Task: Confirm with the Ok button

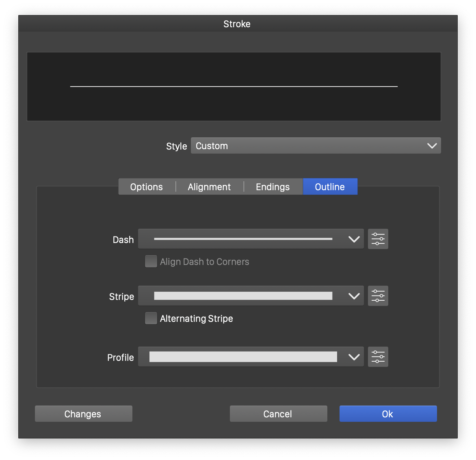Action: pyautogui.click(x=388, y=414)
